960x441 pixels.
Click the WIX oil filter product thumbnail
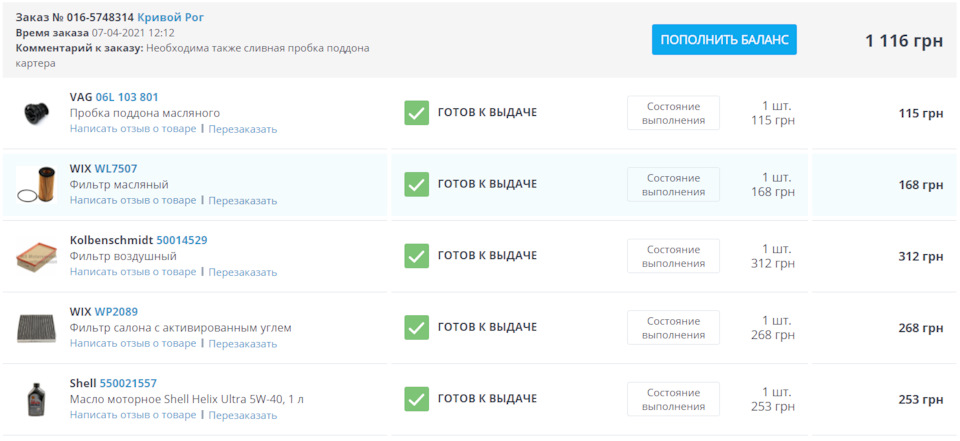click(x=36, y=184)
